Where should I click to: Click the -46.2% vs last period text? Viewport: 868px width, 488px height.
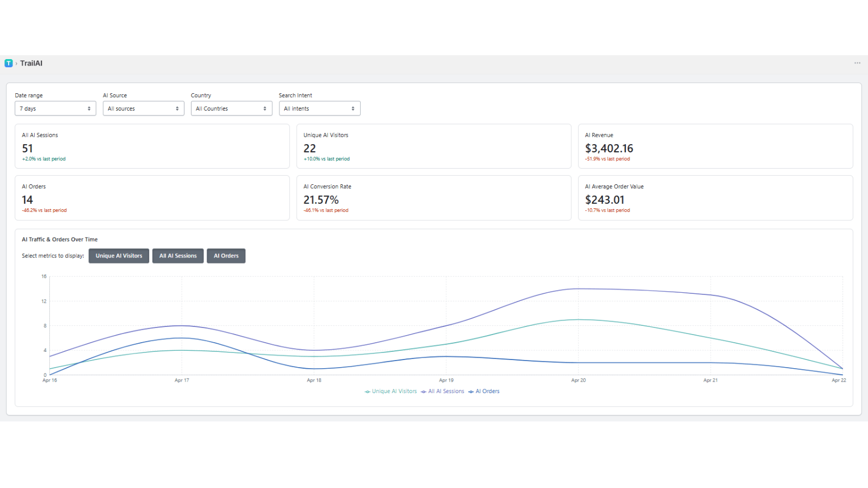44,210
